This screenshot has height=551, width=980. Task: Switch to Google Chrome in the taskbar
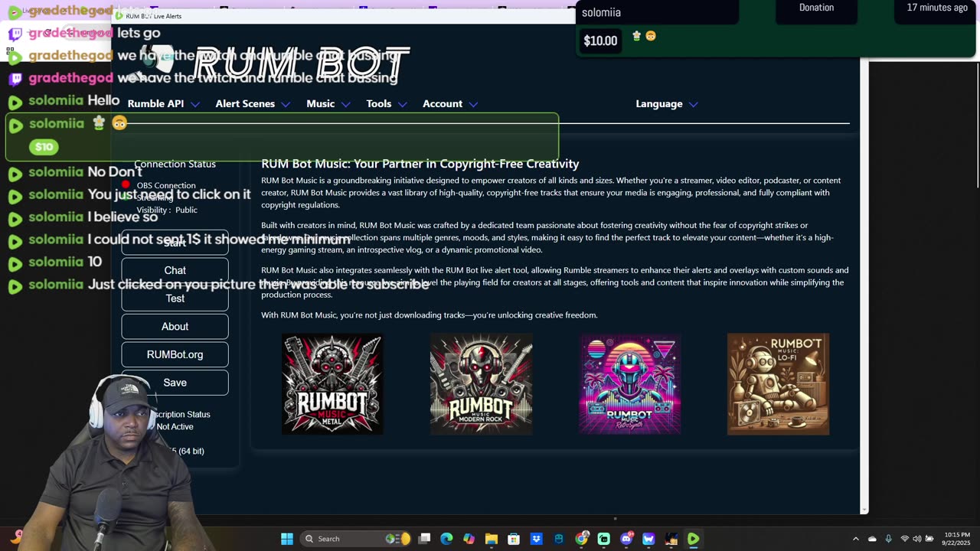click(582, 539)
